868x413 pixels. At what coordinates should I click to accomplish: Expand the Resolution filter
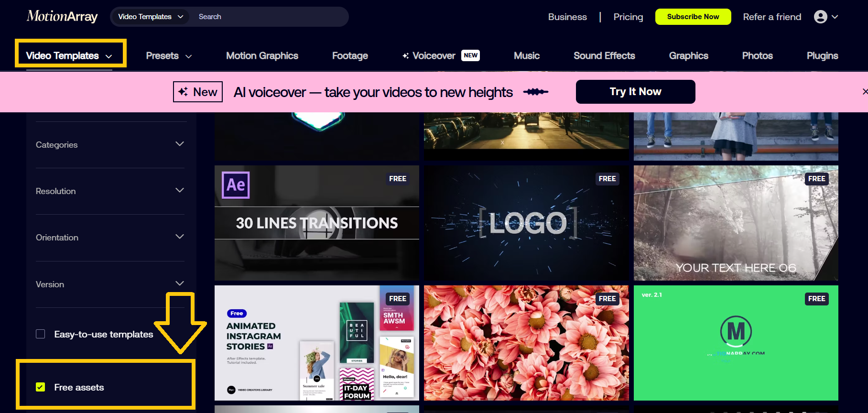(110, 191)
